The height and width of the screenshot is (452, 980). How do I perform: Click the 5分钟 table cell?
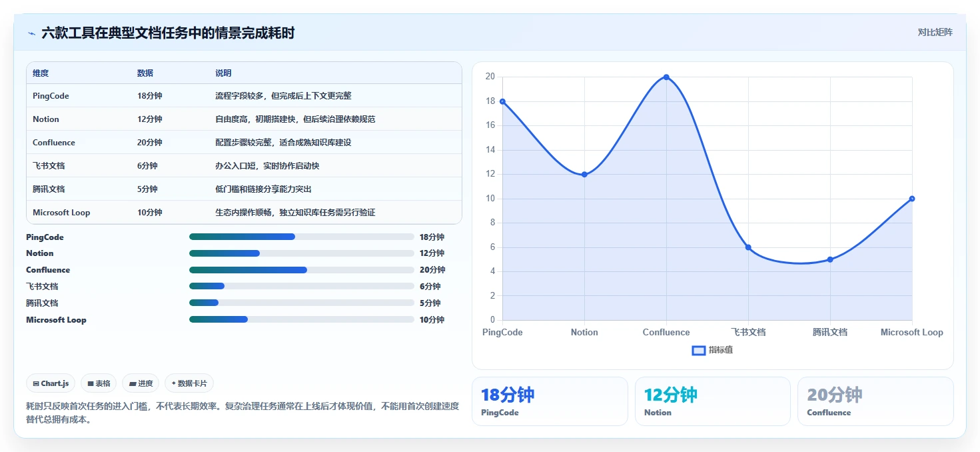pyautogui.click(x=147, y=189)
